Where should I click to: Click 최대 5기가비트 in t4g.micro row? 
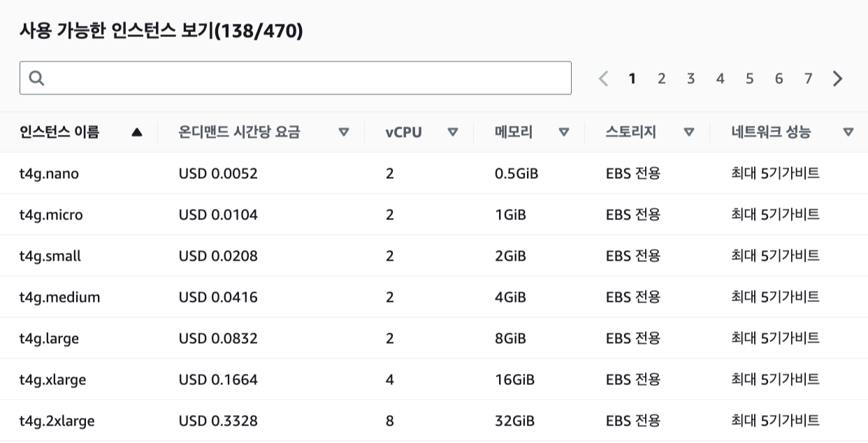pyautogui.click(x=775, y=215)
